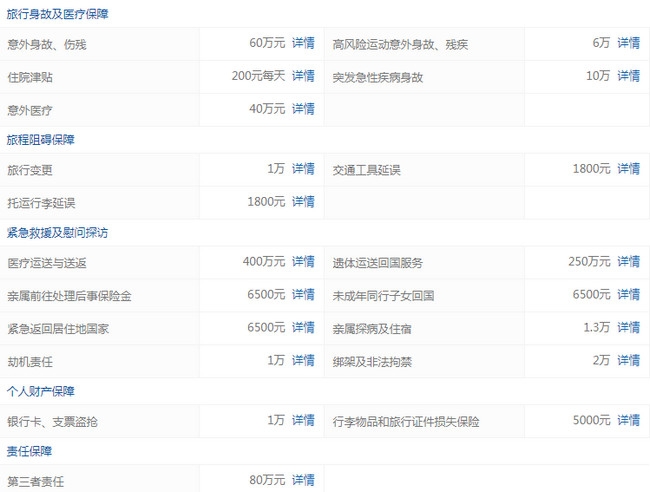
Task: Click 详情 next to 高风险运动意外身故、残疾
Action: click(628, 43)
